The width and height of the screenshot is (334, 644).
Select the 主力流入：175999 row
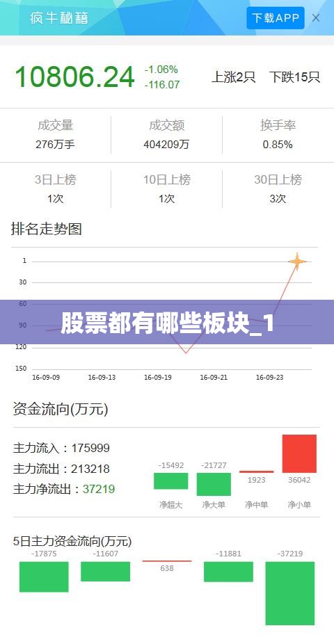(x=62, y=448)
